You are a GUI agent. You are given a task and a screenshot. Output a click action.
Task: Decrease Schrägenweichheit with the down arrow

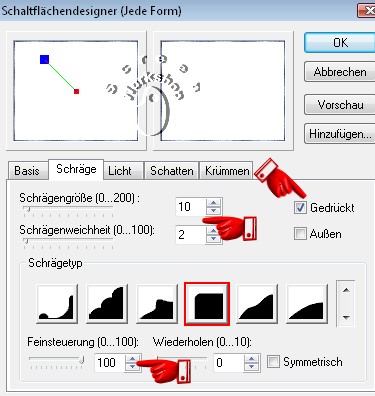(213, 239)
